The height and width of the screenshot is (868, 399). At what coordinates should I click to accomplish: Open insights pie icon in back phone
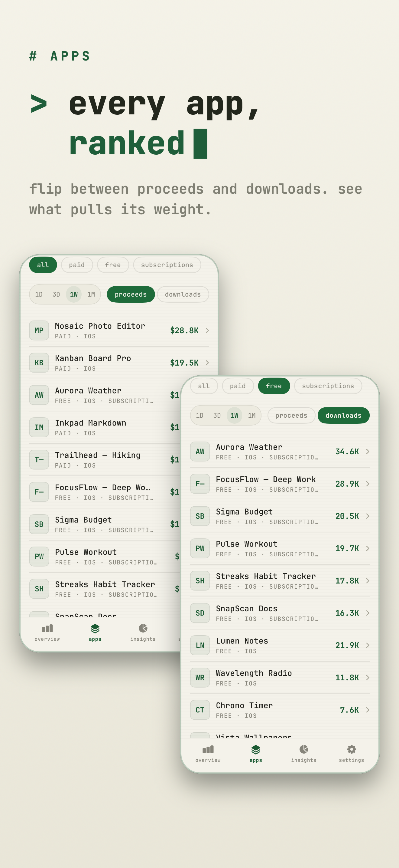143,628
